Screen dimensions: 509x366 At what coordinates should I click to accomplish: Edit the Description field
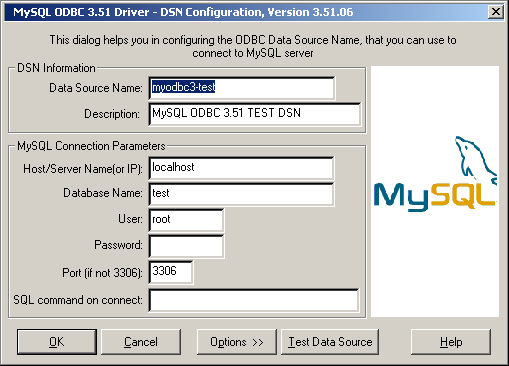[x=255, y=114]
